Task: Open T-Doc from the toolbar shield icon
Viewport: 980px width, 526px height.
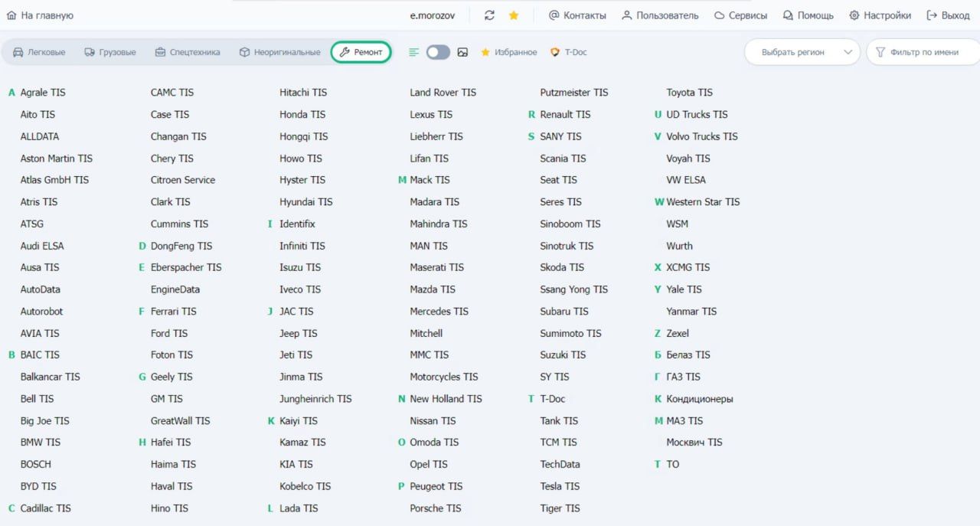Action: click(569, 52)
